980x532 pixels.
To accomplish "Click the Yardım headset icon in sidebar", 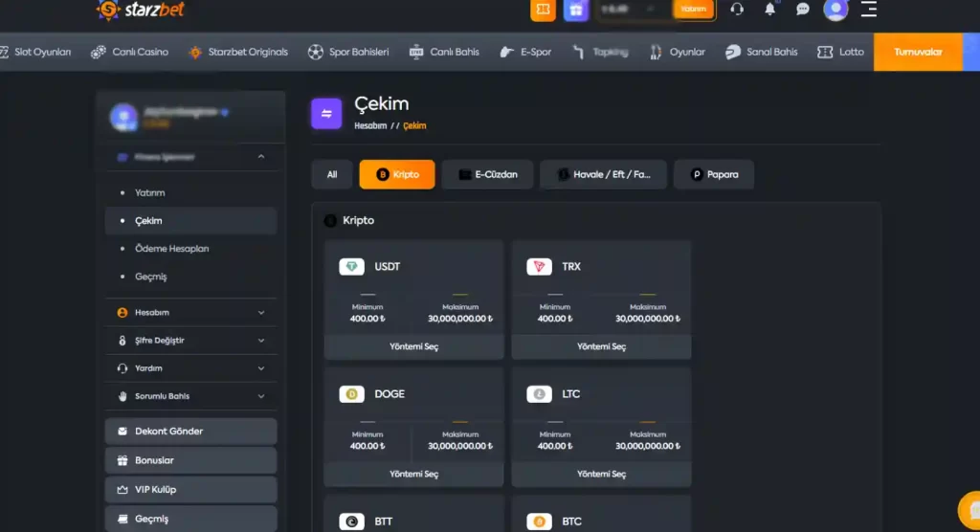I will [122, 368].
